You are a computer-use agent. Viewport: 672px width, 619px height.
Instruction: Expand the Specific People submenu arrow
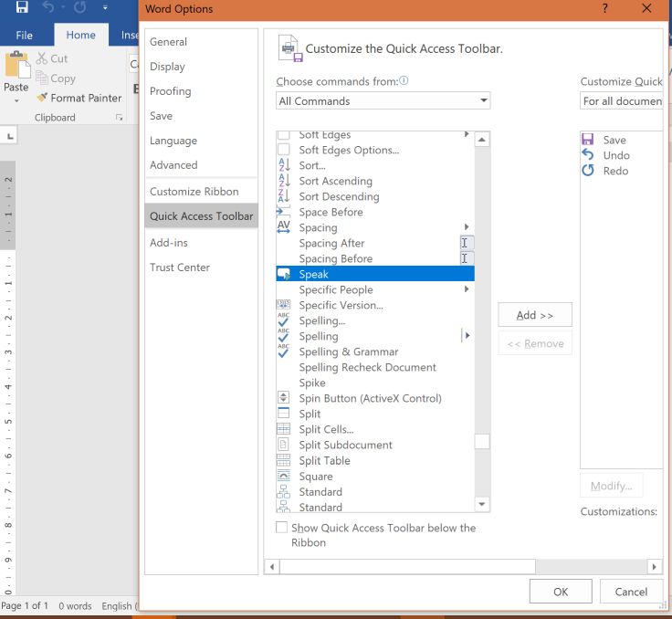(x=467, y=289)
